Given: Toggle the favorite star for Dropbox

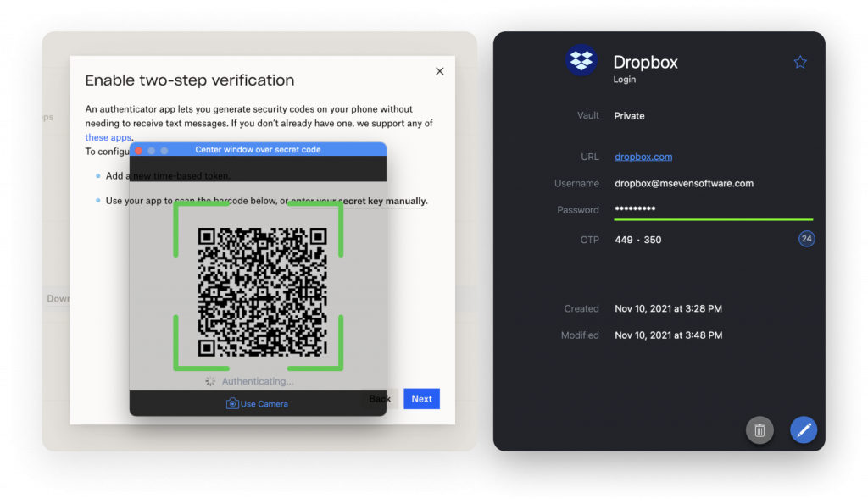Looking at the screenshot, I should click(800, 62).
